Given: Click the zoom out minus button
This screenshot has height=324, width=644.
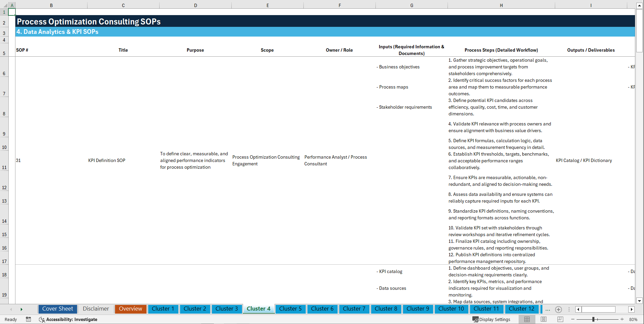Looking at the screenshot, I should [x=573, y=319].
